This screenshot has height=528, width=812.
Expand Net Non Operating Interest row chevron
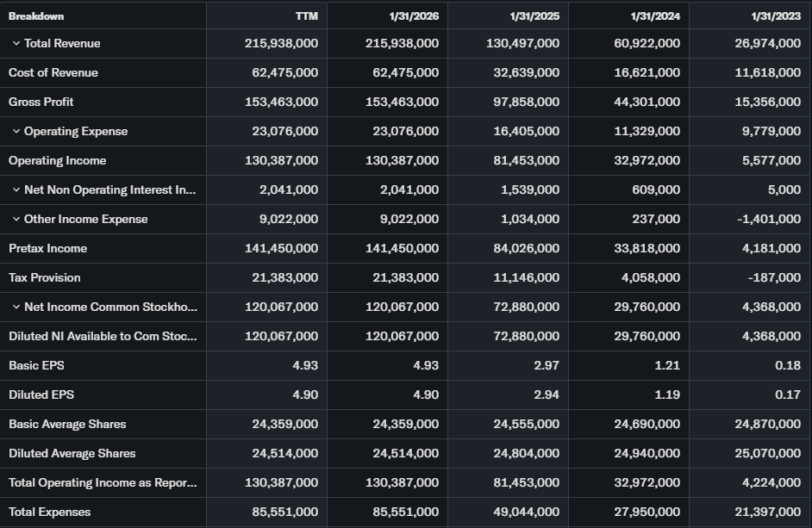(x=16, y=190)
